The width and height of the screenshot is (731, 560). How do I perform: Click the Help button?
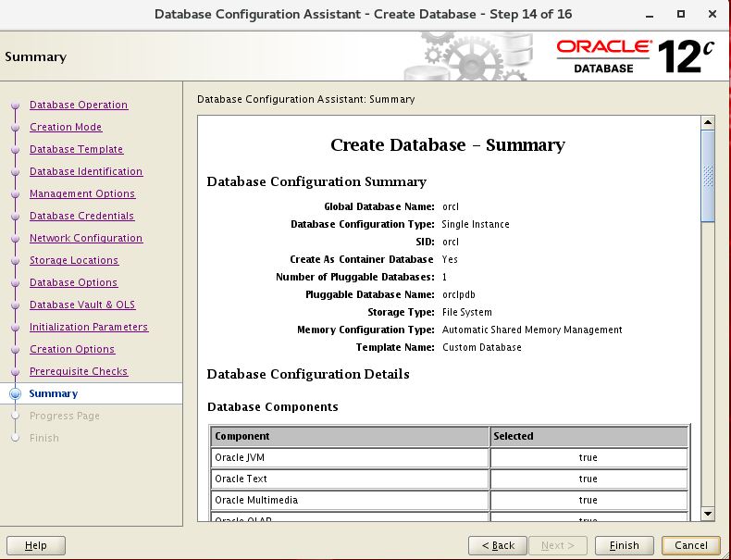coord(36,545)
